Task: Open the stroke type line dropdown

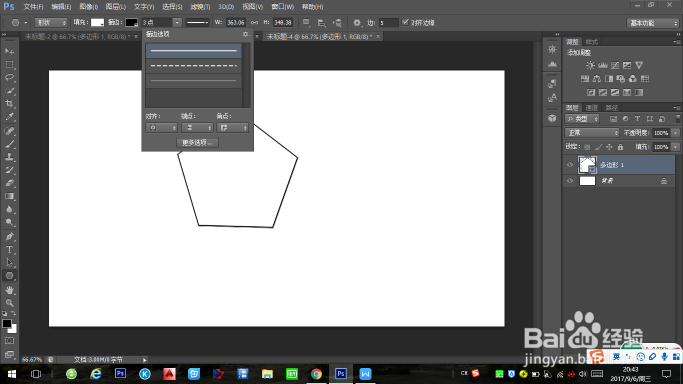Action: pos(197,23)
